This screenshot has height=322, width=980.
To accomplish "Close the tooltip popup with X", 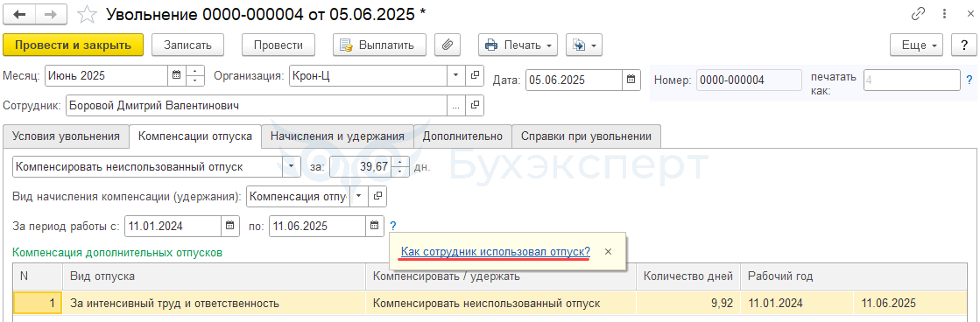I will [608, 251].
